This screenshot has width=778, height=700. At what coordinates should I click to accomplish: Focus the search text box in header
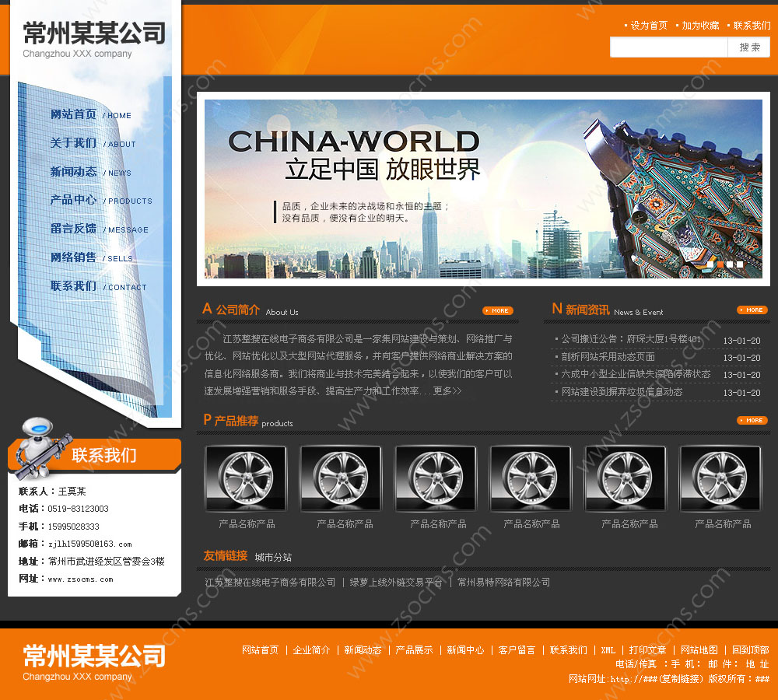[668, 47]
